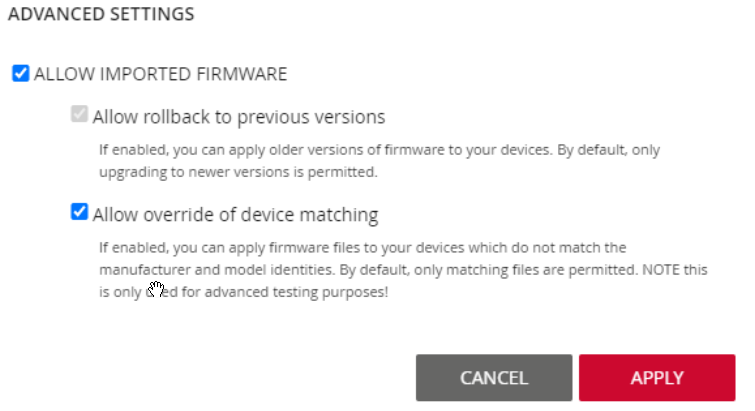Click the word 'ADVANCED' in the dialog title
The height and width of the screenshot is (411, 755).
click(x=56, y=14)
